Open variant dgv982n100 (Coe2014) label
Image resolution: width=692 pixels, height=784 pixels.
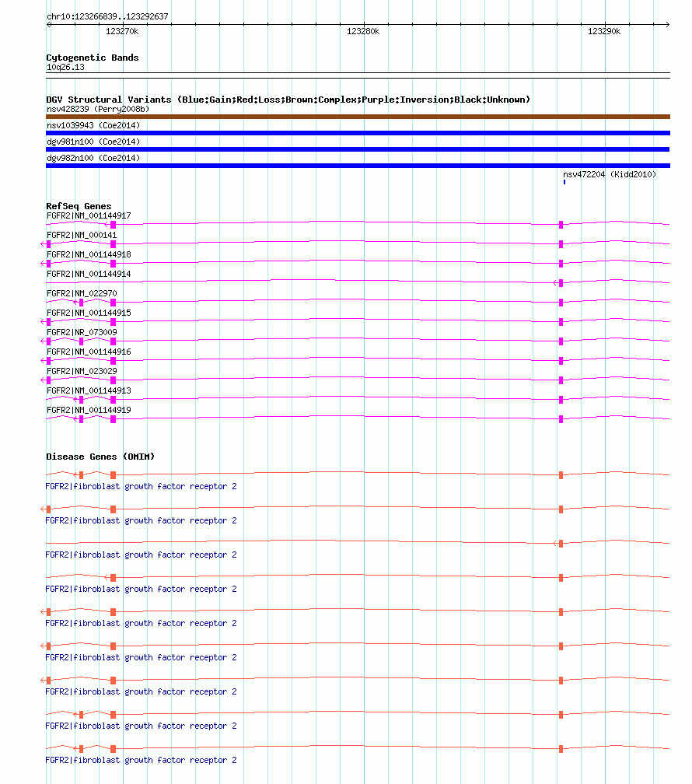pyautogui.click(x=93, y=158)
